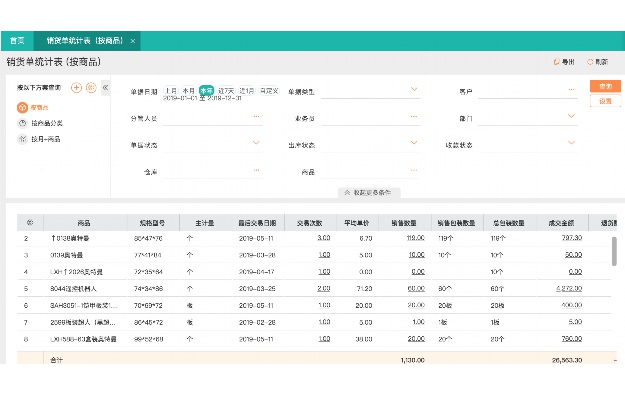Click the 仓库 input field
Screen dimensions: 625x395
pyautogui.click(x=213, y=172)
